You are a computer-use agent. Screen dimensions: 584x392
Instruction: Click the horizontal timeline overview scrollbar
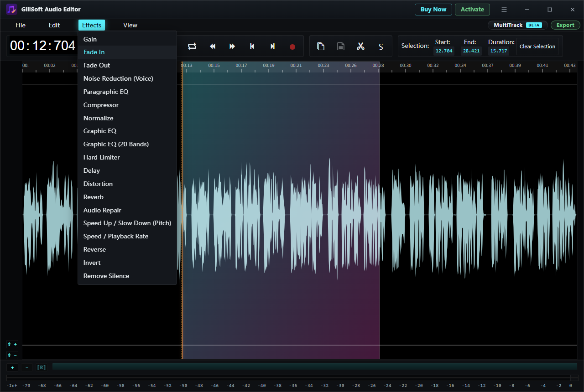[315, 366]
